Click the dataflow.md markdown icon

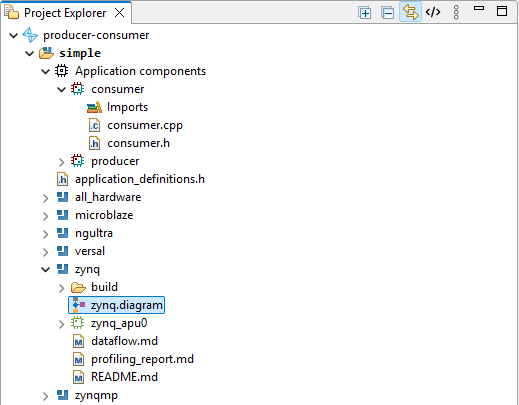78,341
